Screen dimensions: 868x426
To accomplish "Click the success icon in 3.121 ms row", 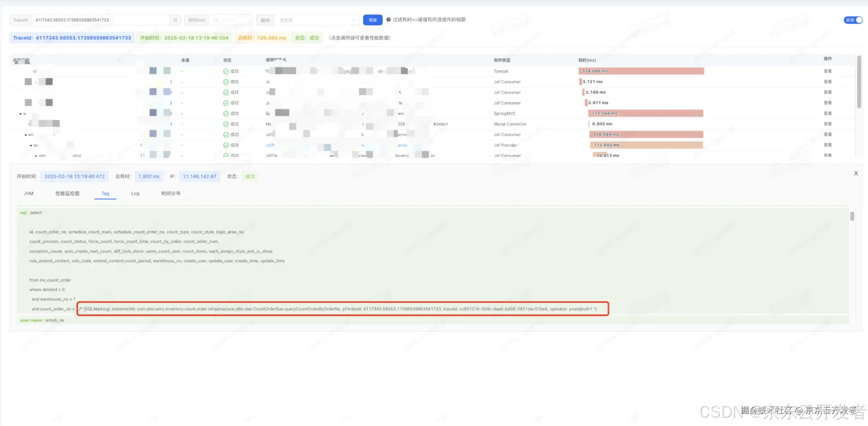I will 226,82.
